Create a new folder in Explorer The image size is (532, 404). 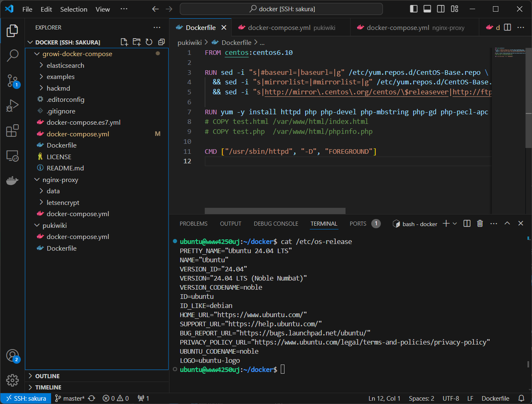pyautogui.click(x=137, y=42)
